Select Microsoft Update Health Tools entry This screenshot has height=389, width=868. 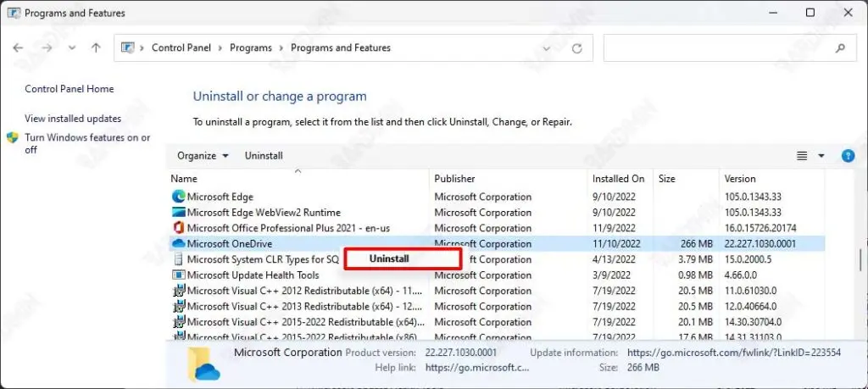point(253,275)
